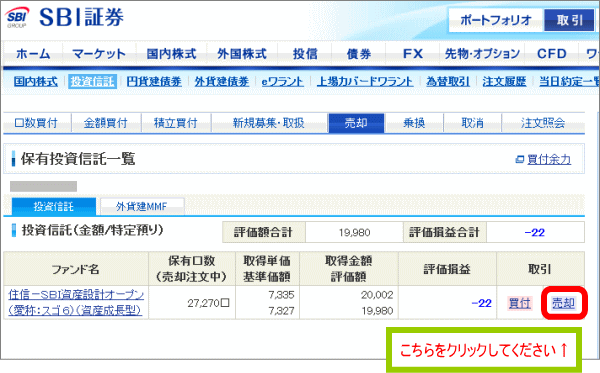The width and height of the screenshot is (600, 373).
Task: Open the 先物·オプション menu
Action: click(x=482, y=54)
